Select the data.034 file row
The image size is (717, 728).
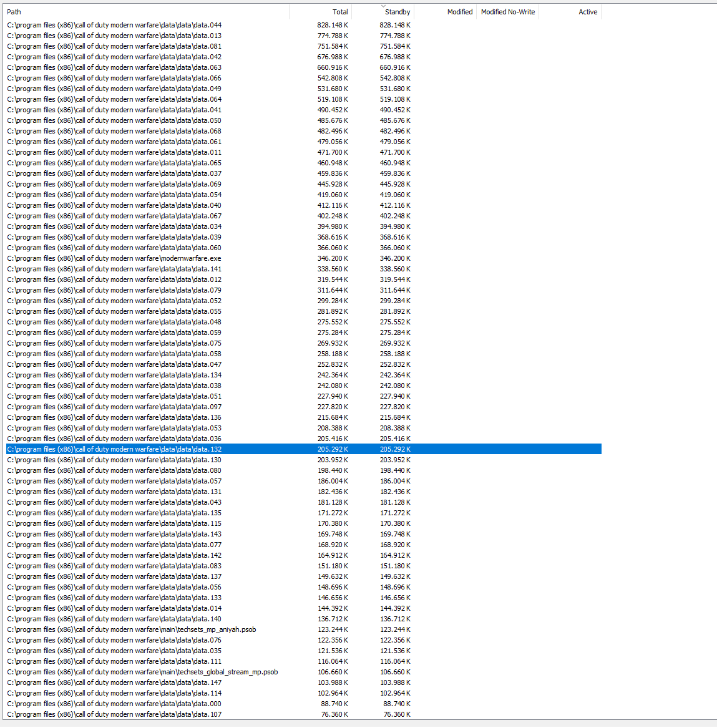pyautogui.click(x=304, y=226)
